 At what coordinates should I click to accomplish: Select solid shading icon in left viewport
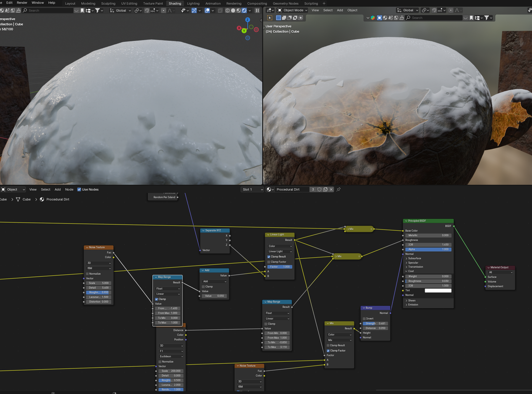[x=233, y=10]
